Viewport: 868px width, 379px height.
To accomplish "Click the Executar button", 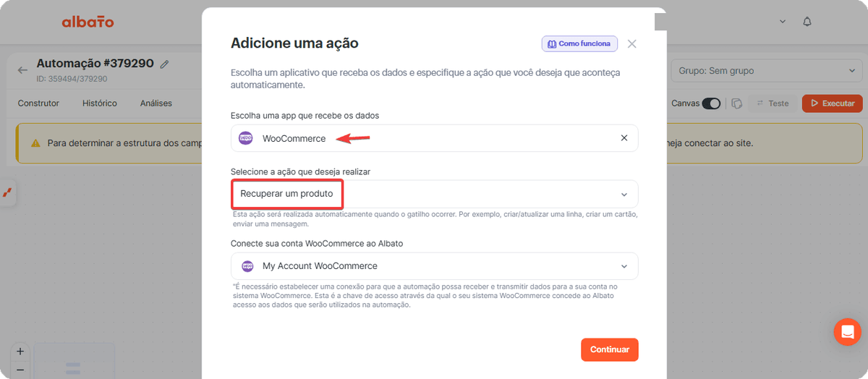I will (x=833, y=103).
